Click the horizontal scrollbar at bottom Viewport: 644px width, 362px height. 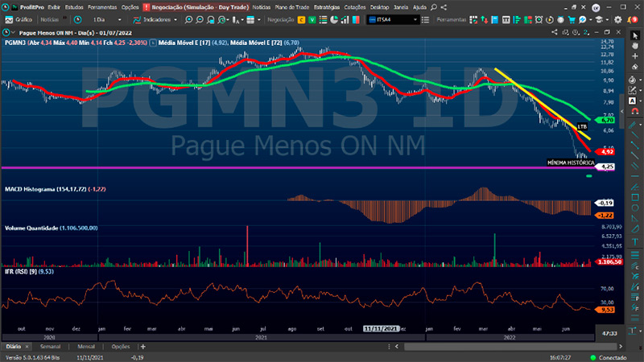[510, 347]
